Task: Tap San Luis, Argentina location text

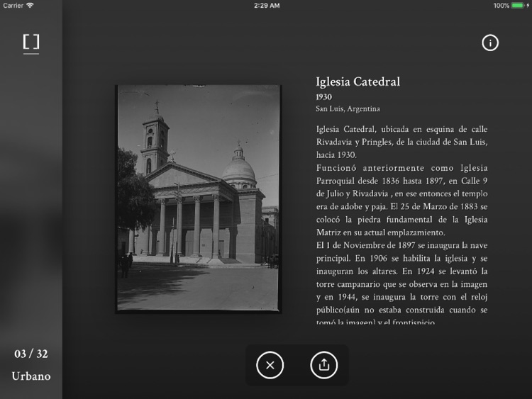Action: point(348,109)
